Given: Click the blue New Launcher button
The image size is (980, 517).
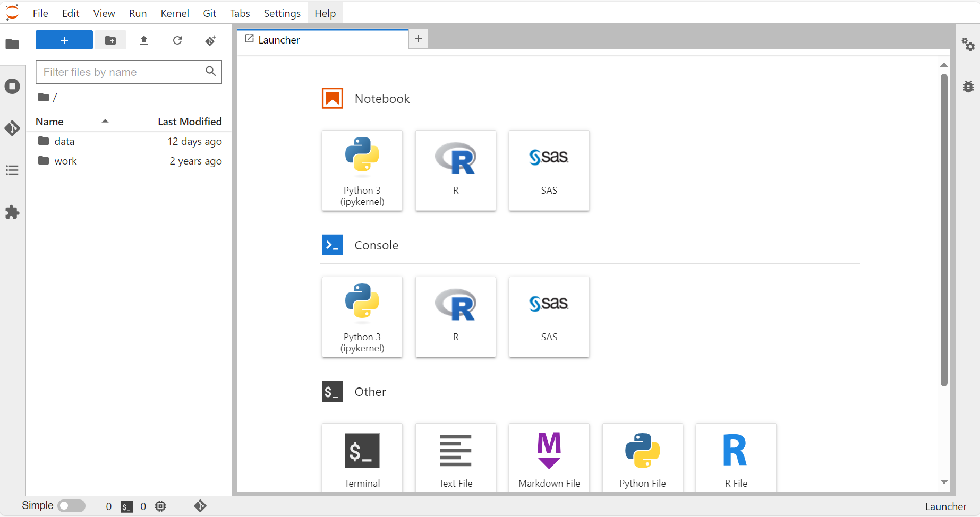Looking at the screenshot, I should click(64, 40).
